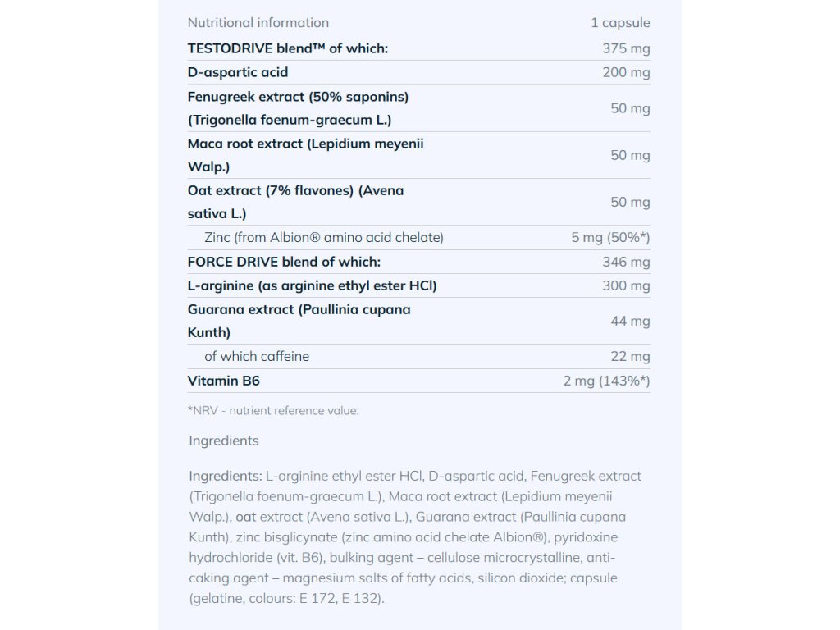The image size is (840, 630).
Task: Select the D-aspartic acid row label
Action: [x=238, y=72]
